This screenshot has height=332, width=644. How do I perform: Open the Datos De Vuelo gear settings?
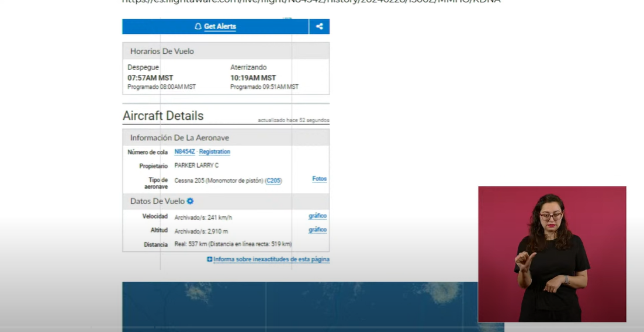tap(190, 201)
